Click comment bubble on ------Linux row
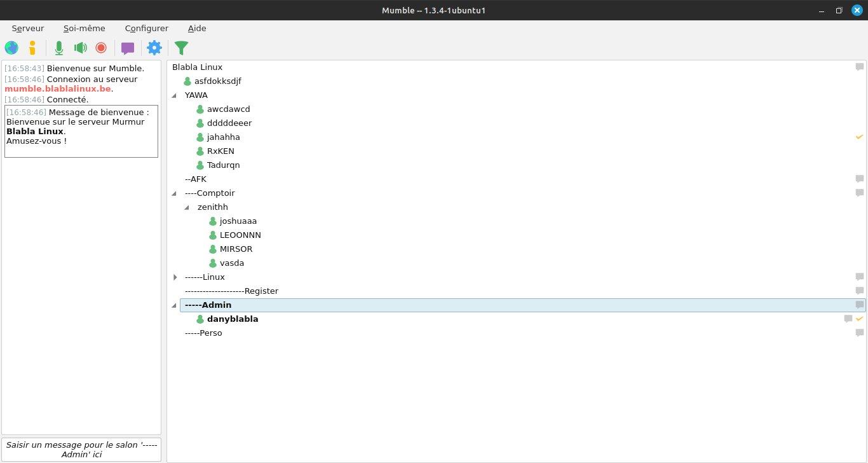This screenshot has width=868, height=463. pos(859,277)
